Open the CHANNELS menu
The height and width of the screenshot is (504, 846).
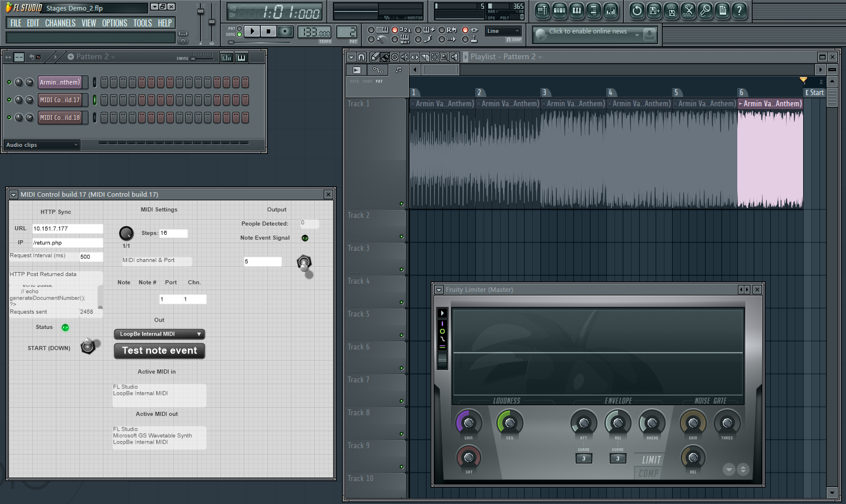pyautogui.click(x=60, y=23)
